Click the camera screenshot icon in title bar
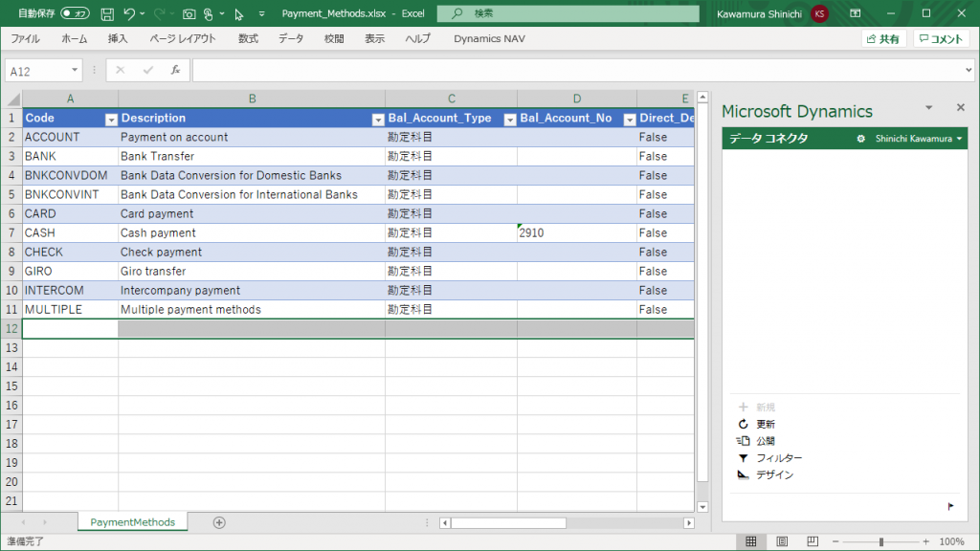The height and width of the screenshot is (551, 980). [189, 13]
